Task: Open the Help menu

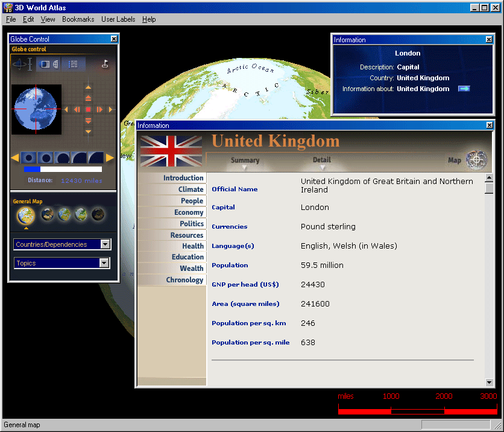Action: point(149,19)
